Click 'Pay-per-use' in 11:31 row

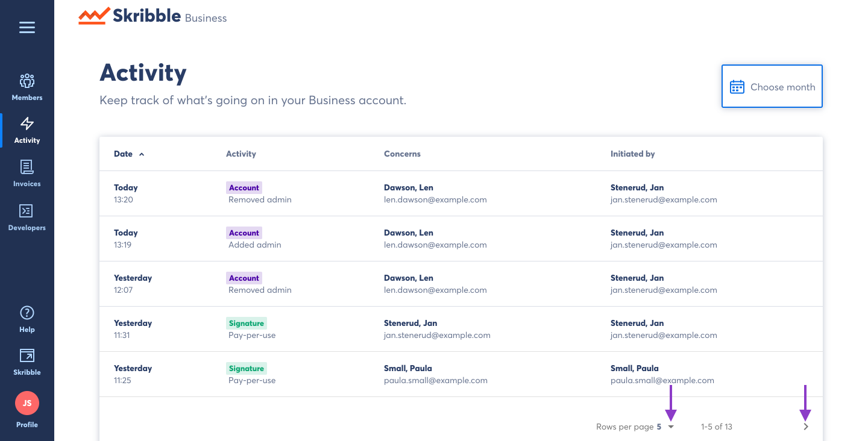point(252,335)
